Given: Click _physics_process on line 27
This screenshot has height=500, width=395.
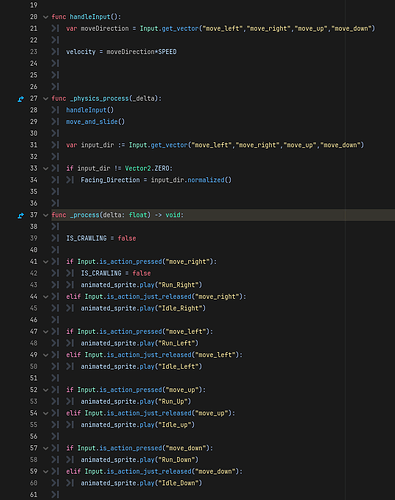Looking at the screenshot, I should pyautogui.click(x=99, y=99).
